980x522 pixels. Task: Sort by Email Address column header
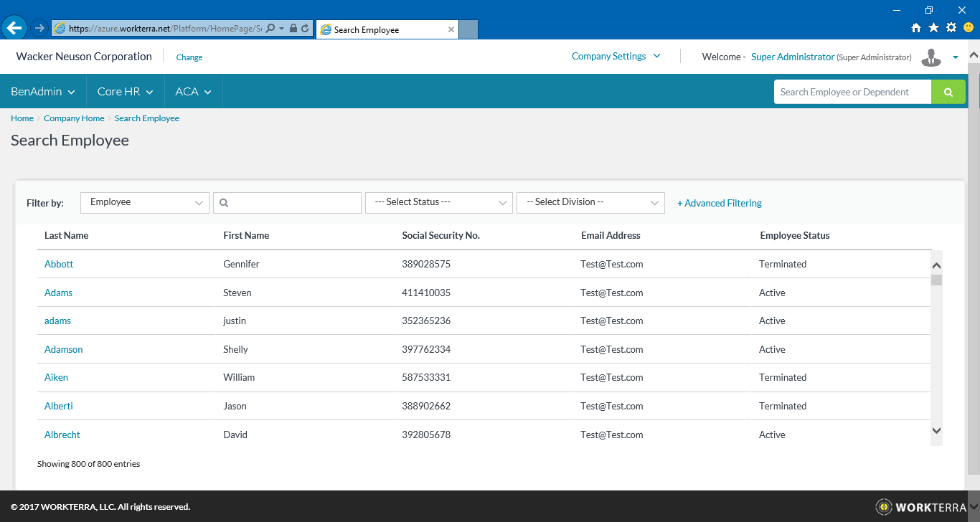(x=611, y=235)
